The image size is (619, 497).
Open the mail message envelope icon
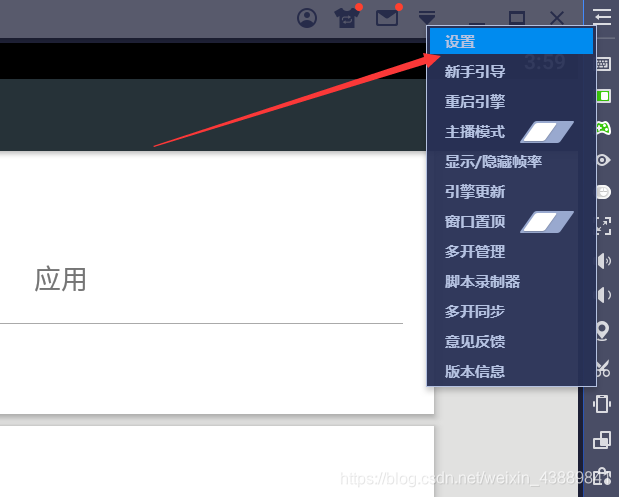387,18
